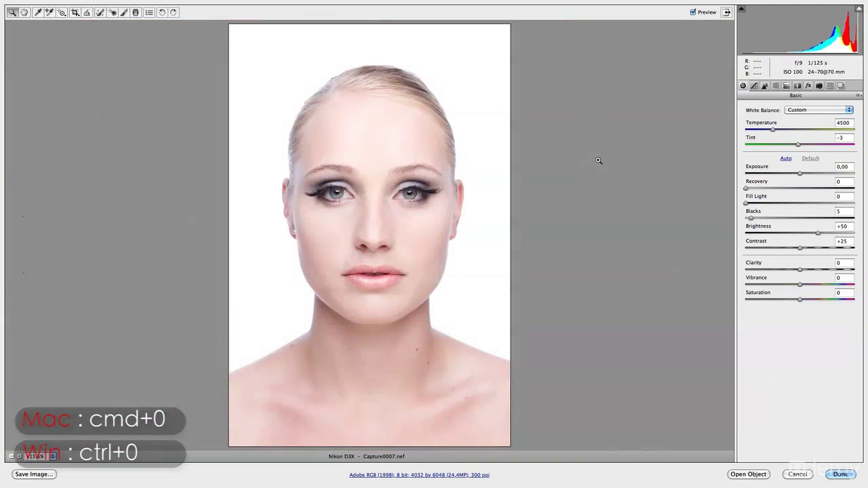This screenshot has height=488, width=868.
Task: Select the Targeted Adjustment tool
Action: [62, 12]
